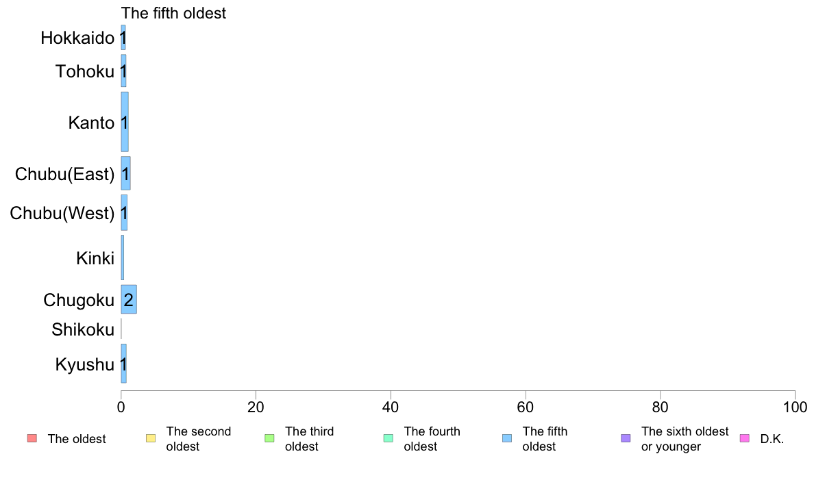Click the 100 tick on x-axis
The height and width of the screenshot is (504, 814).
[x=795, y=407]
